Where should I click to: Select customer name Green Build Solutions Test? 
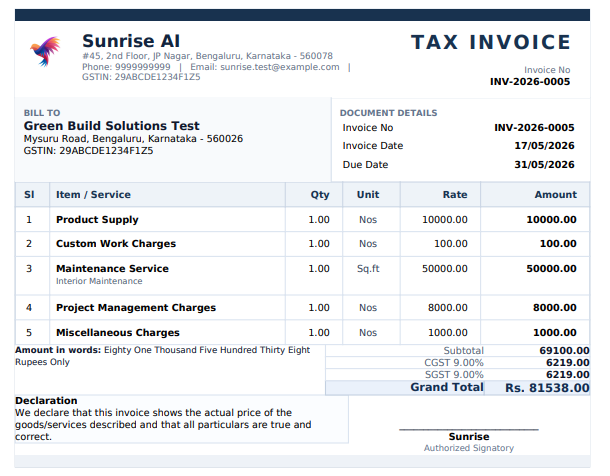pos(111,126)
